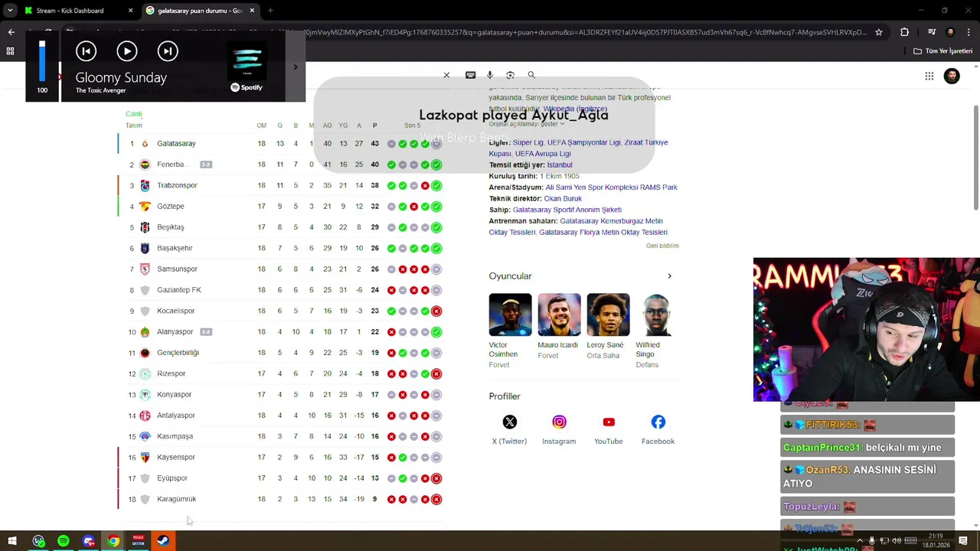Adjust the volume slider showing 100
Viewport: 980px width, 551px height.
coord(42,61)
